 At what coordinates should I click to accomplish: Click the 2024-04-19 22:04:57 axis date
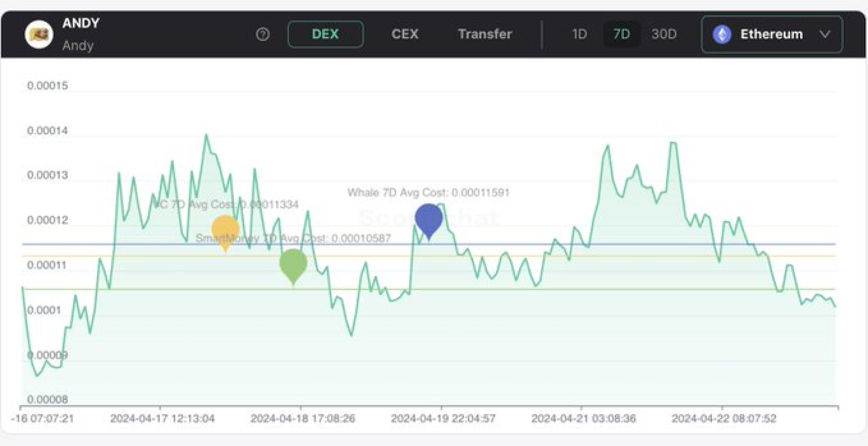click(x=443, y=418)
